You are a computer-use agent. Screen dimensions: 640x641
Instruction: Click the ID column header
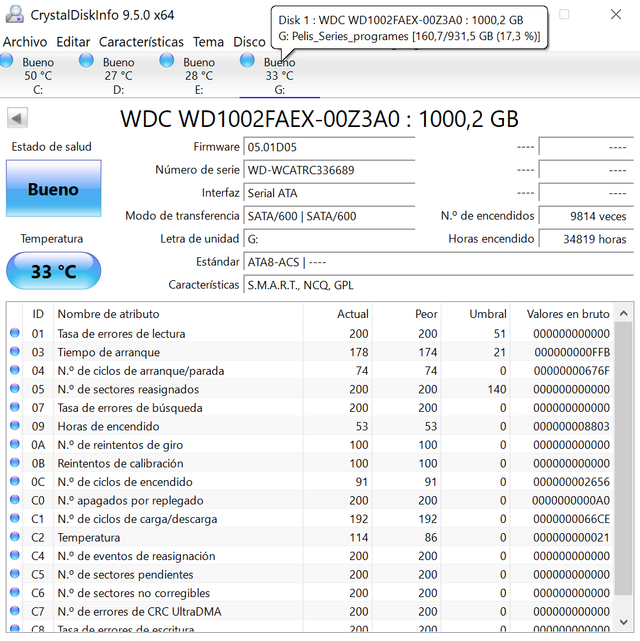[38, 314]
